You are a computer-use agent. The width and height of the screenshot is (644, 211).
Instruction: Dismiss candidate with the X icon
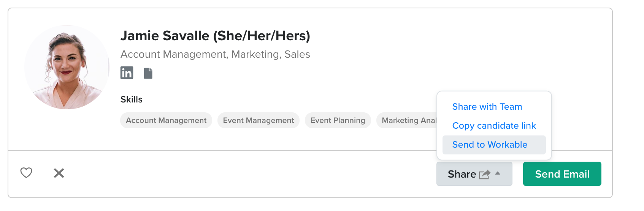[x=59, y=173]
